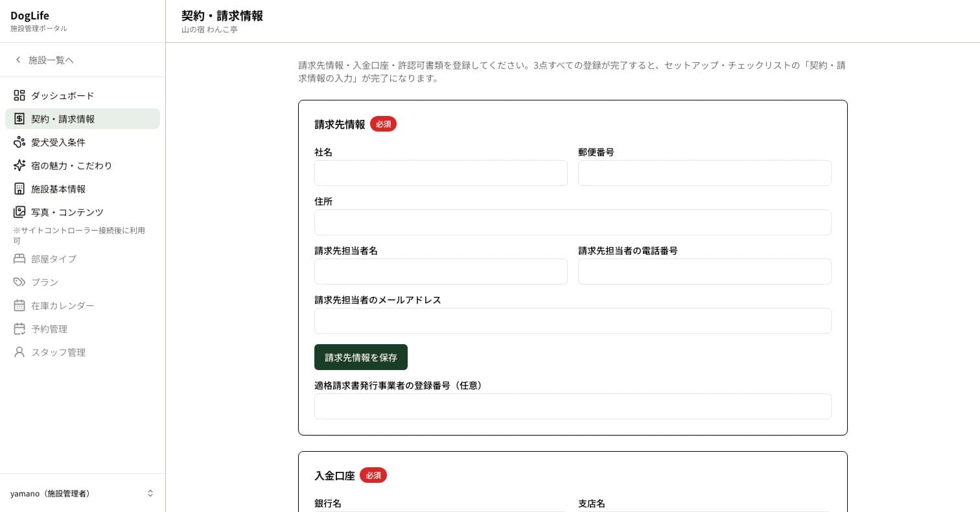Click the tag icon for プラン

coord(19,283)
